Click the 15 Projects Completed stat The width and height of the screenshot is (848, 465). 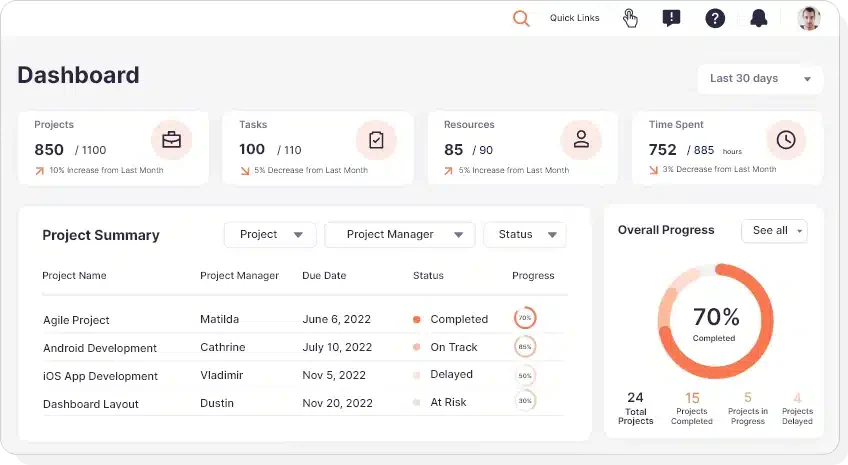coord(692,408)
